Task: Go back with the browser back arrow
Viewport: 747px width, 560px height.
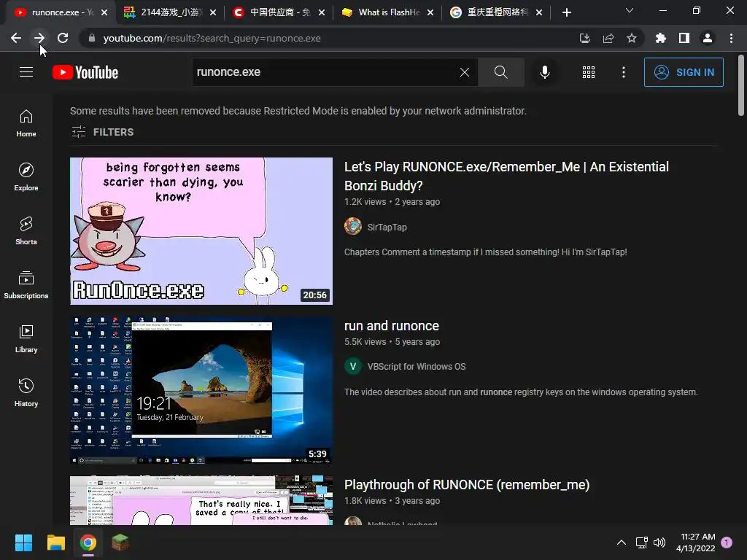Action: pos(16,38)
